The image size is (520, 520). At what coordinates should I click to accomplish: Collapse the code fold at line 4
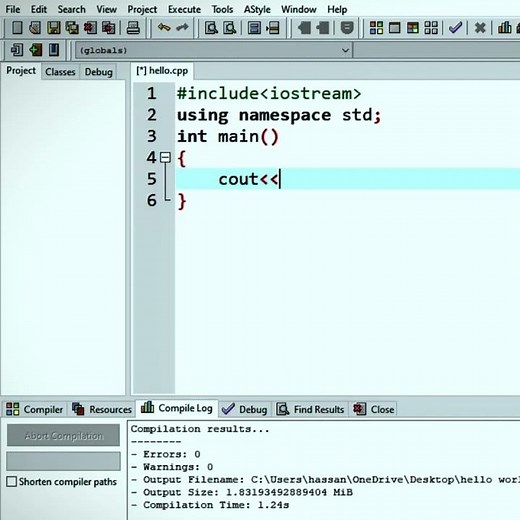[x=165, y=157]
